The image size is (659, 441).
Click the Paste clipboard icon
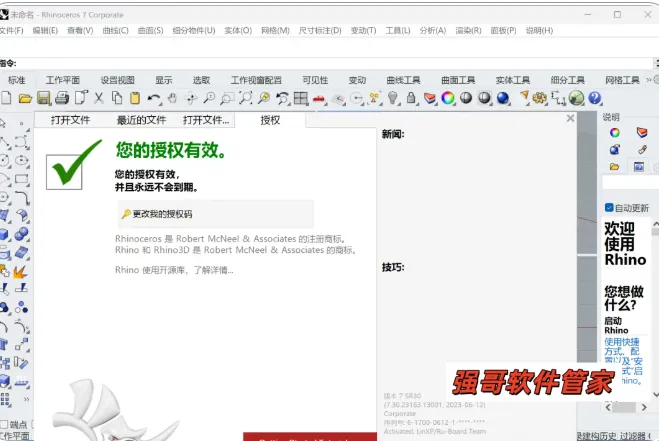pos(135,98)
